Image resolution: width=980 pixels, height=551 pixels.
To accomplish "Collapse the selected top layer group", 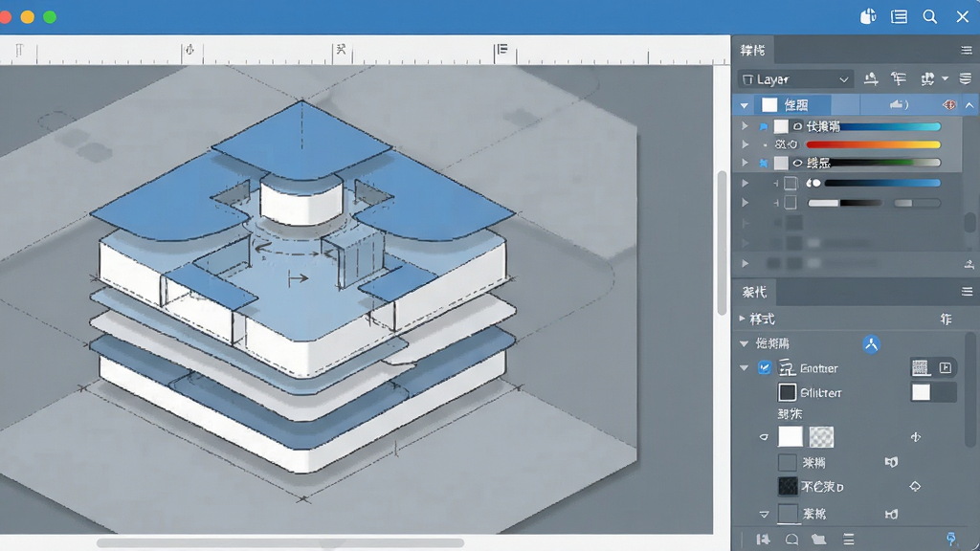I will pyautogui.click(x=745, y=105).
